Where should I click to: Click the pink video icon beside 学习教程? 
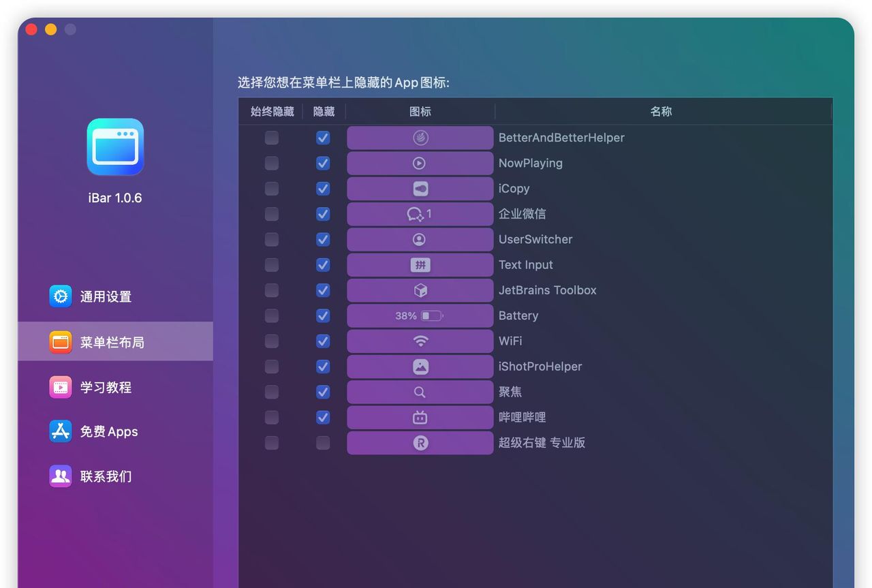click(x=61, y=387)
